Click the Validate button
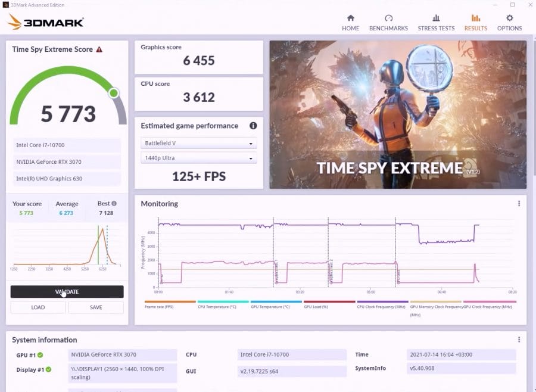The width and height of the screenshot is (536, 392). point(67,292)
